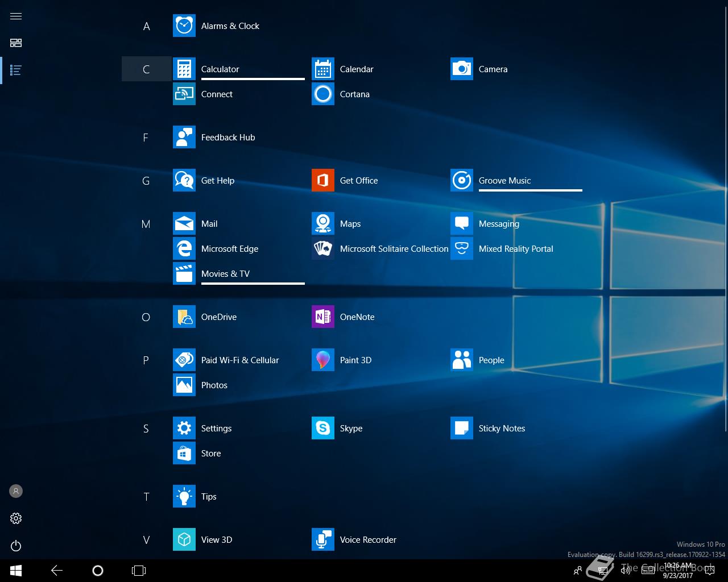Screen dimensions: 728x582
Task: Click the letter S group header
Action: click(x=146, y=429)
